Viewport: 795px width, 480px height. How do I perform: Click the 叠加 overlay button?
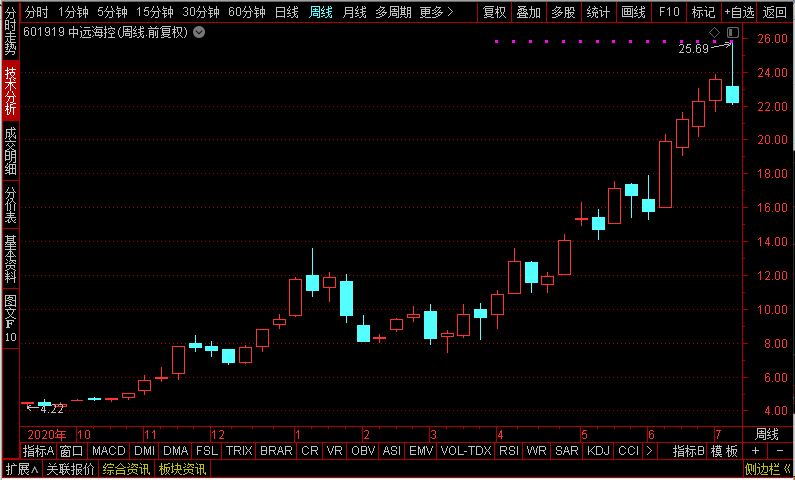(x=529, y=12)
